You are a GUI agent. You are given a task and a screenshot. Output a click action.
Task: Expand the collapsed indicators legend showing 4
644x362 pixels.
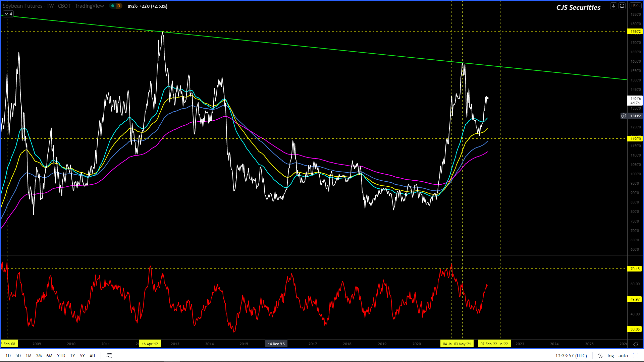[8, 14]
